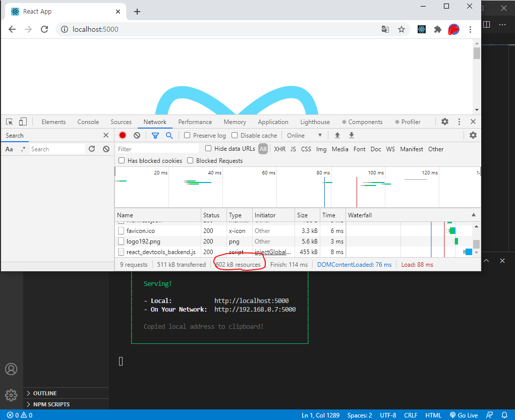Toggle match case Aa in search
The width and height of the screenshot is (515, 420).
(9, 149)
